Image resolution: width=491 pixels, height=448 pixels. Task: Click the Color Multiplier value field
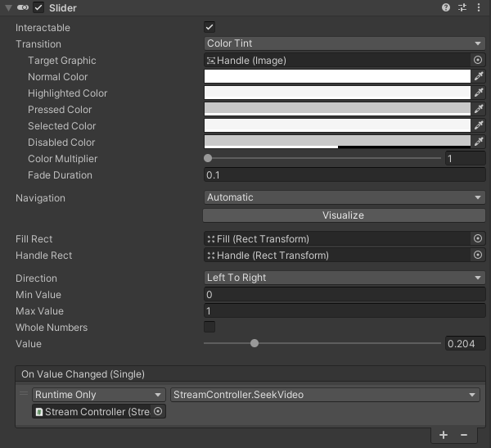pyautogui.click(x=466, y=158)
